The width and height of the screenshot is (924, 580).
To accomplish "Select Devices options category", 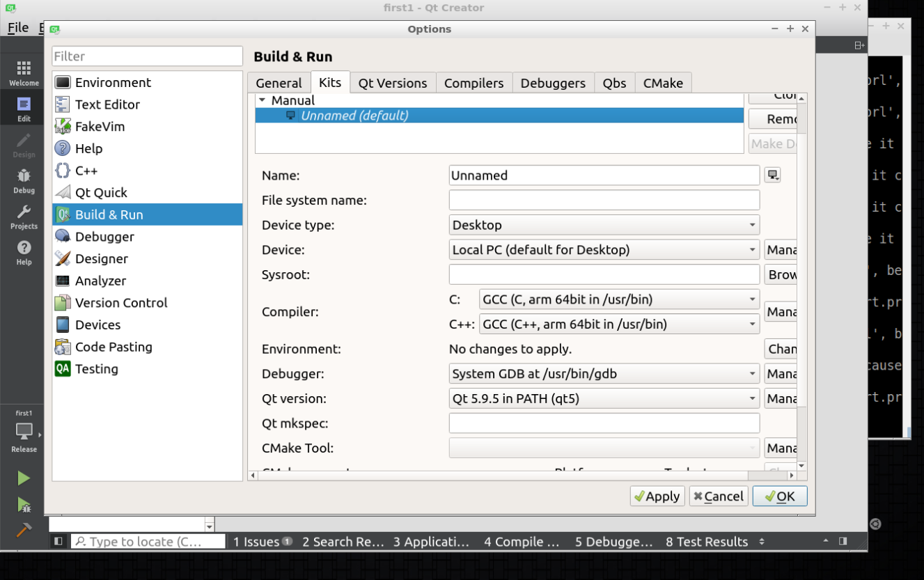I will tap(148, 325).
